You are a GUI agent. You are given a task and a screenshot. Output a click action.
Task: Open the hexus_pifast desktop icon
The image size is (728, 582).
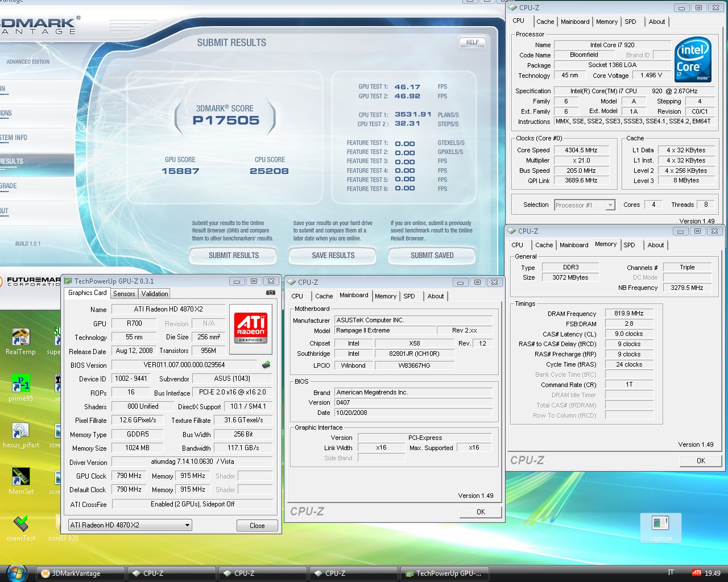pos(21,435)
